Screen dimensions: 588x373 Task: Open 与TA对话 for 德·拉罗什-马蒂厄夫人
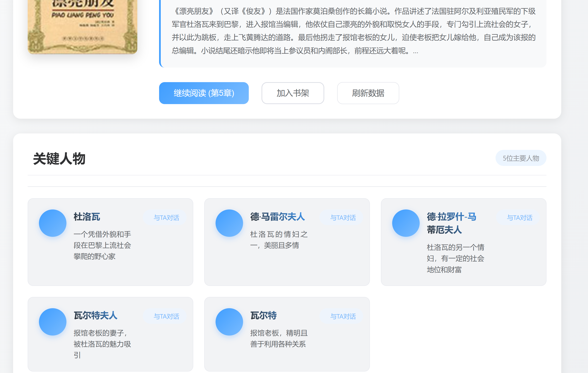coord(519,217)
